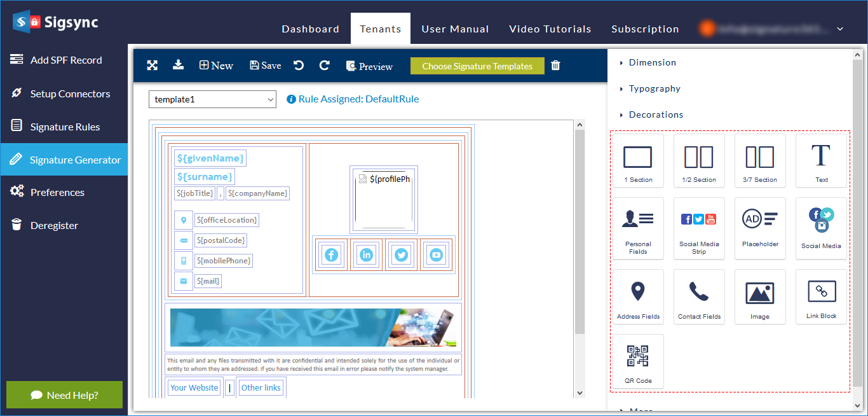
Task: Choose the Personal Fields block
Action: pos(638,228)
